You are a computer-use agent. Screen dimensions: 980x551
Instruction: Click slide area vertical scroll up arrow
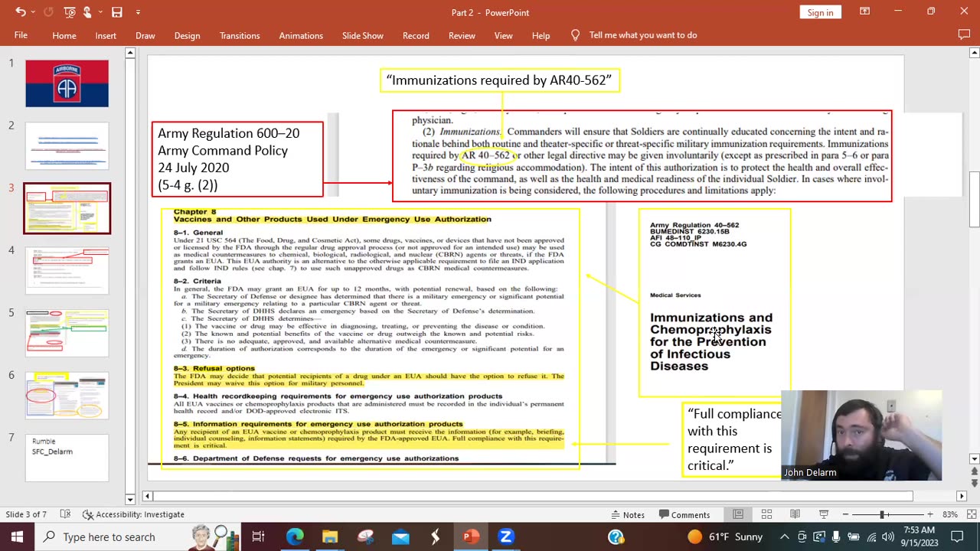click(x=974, y=53)
